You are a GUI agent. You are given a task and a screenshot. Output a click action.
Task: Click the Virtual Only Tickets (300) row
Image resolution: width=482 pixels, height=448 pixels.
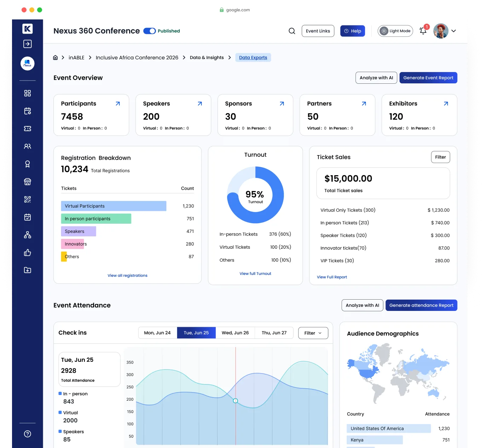pyautogui.click(x=385, y=210)
